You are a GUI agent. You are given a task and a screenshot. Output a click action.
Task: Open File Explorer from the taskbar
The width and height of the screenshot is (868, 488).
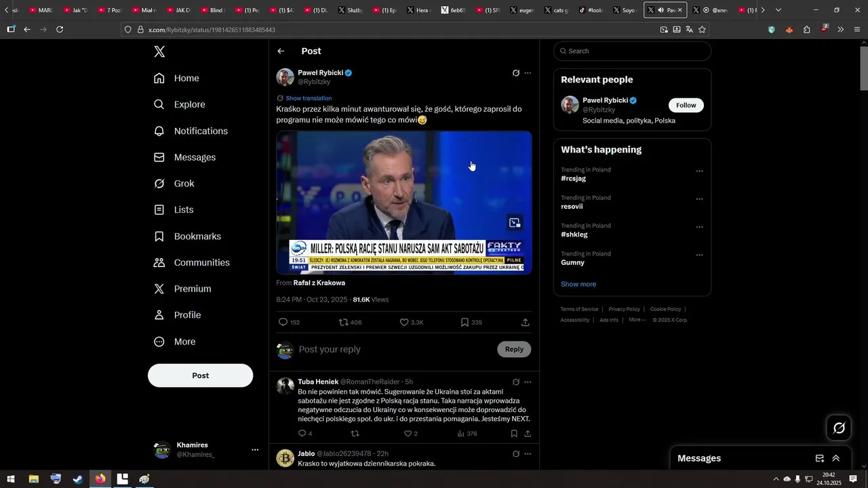(x=33, y=479)
